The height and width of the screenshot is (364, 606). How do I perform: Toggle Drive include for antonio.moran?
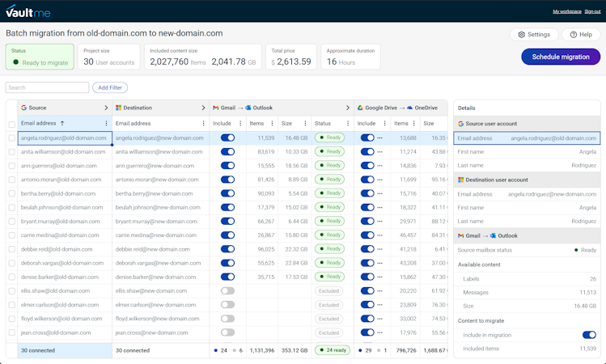(367, 180)
